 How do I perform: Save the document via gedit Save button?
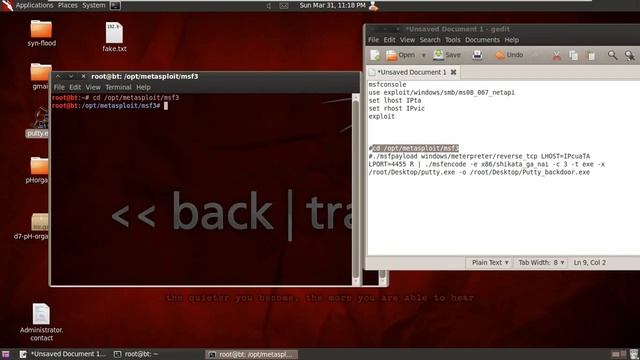click(x=447, y=55)
